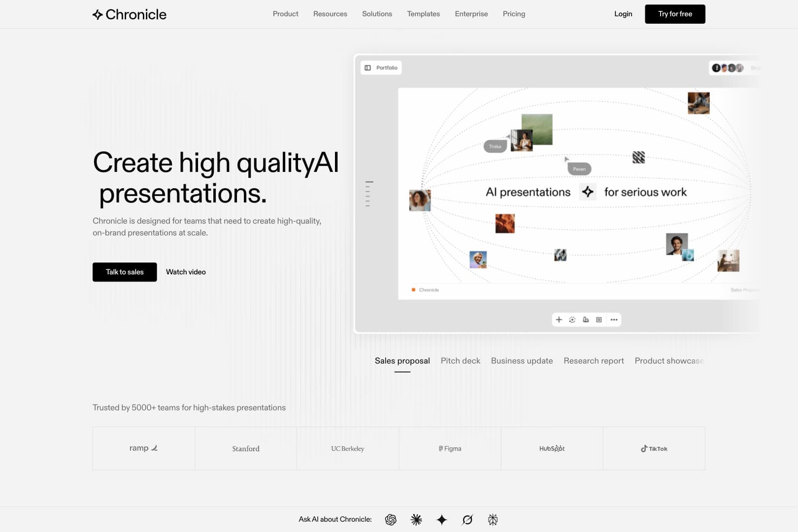
Task: Click the Talk to sales button
Action: coord(125,272)
